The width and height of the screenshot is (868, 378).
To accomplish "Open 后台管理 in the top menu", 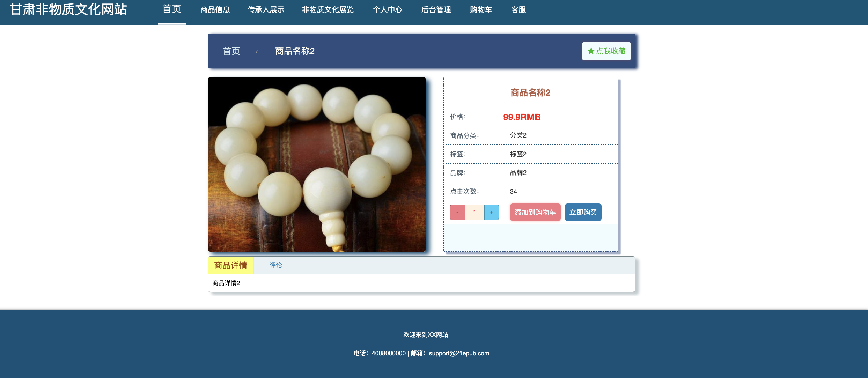I will coord(436,10).
